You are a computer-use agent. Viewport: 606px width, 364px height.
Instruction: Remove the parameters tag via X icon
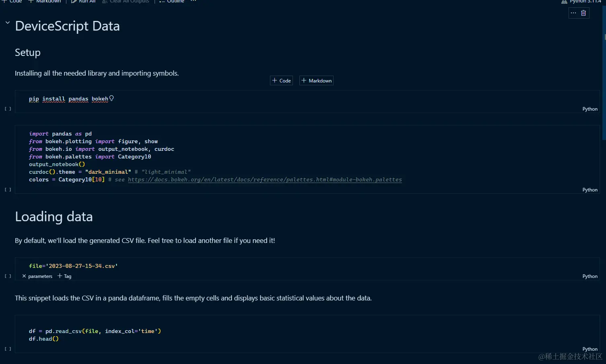coord(24,276)
